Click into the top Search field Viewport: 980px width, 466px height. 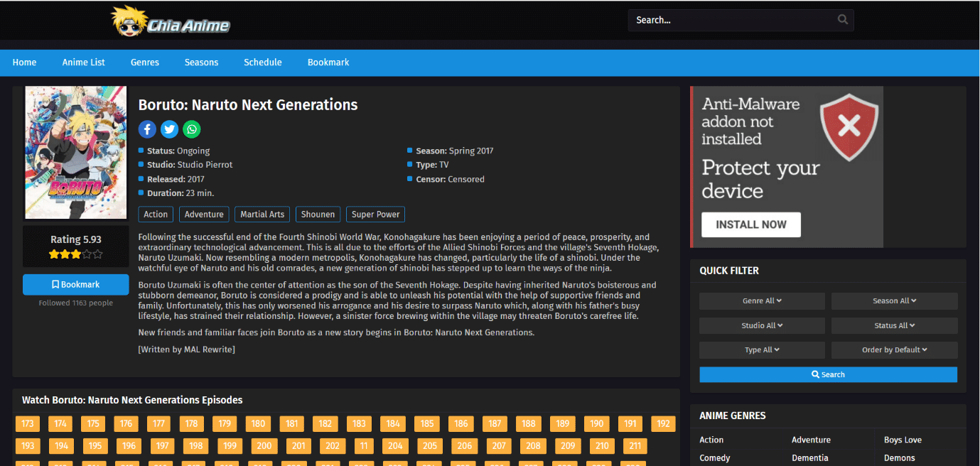click(x=741, y=20)
